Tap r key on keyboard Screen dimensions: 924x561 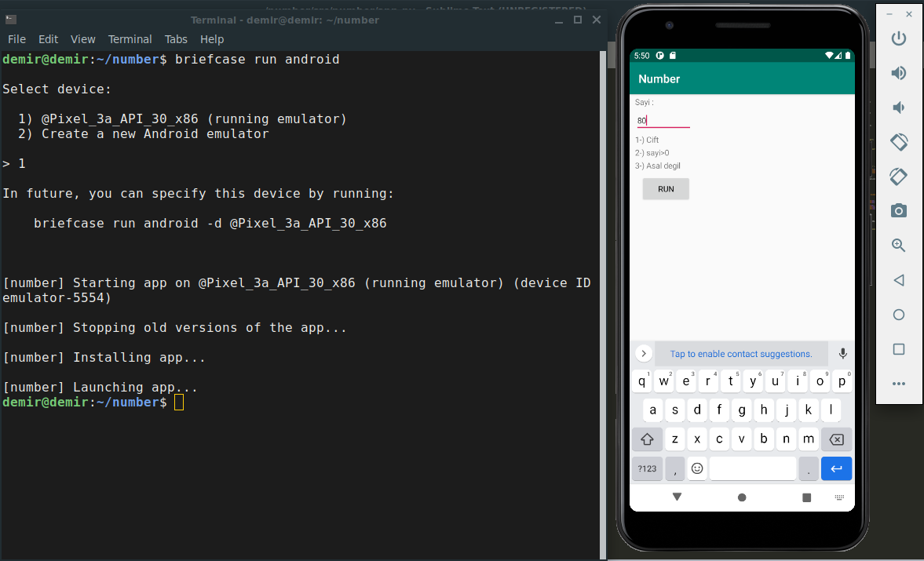[708, 381]
